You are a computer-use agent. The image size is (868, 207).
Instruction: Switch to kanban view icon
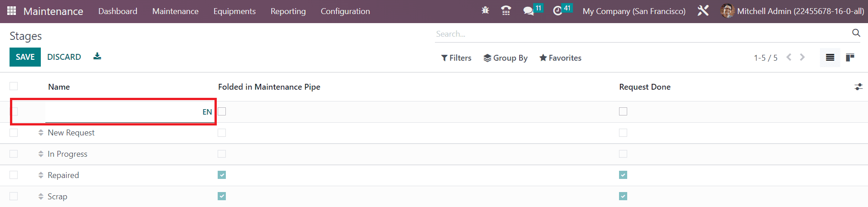(x=850, y=58)
